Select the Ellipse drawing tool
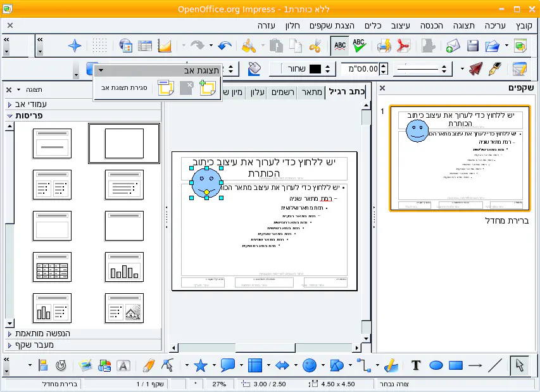Image resolution: width=540 pixels, height=392 pixels. tap(436, 365)
